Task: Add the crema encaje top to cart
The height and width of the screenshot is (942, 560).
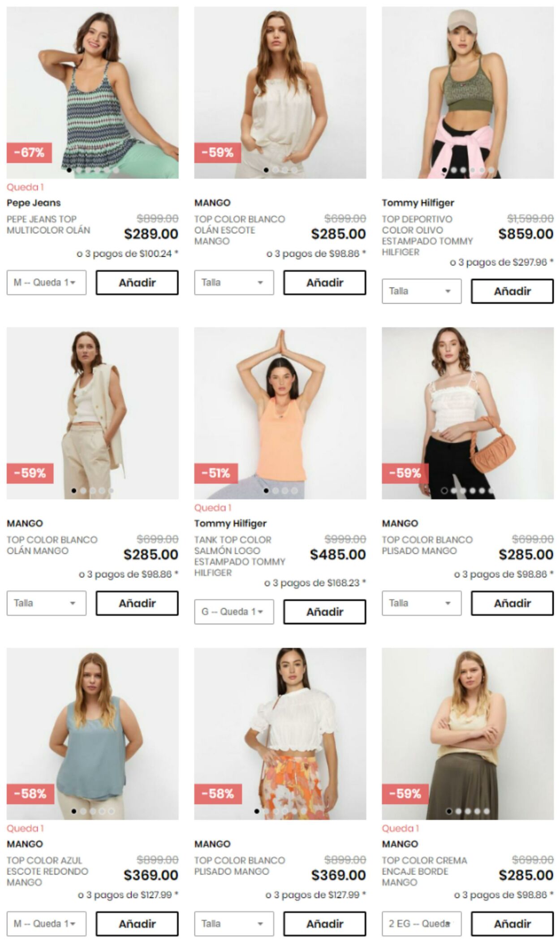Action: [512, 924]
